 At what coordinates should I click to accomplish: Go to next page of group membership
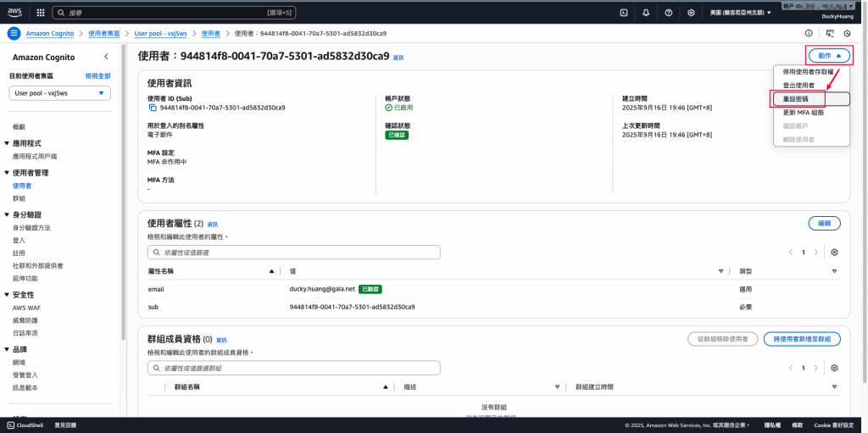(x=816, y=369)
